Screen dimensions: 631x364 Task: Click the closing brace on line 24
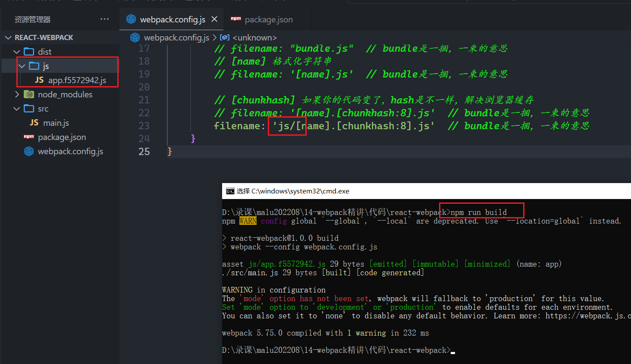[193, 139]
